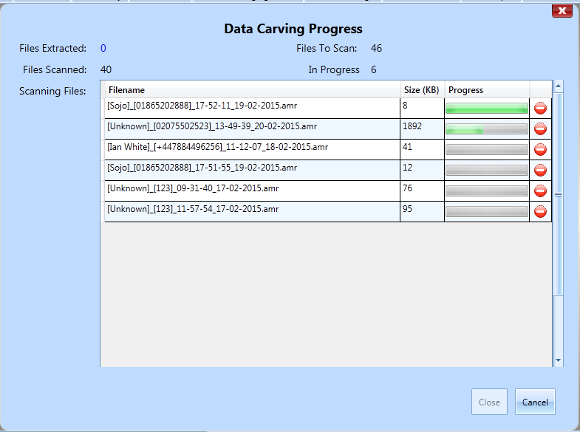Click the full green progress bar of the 8 KB file
The image size is (580, 432).
click(x=487, y=108)
